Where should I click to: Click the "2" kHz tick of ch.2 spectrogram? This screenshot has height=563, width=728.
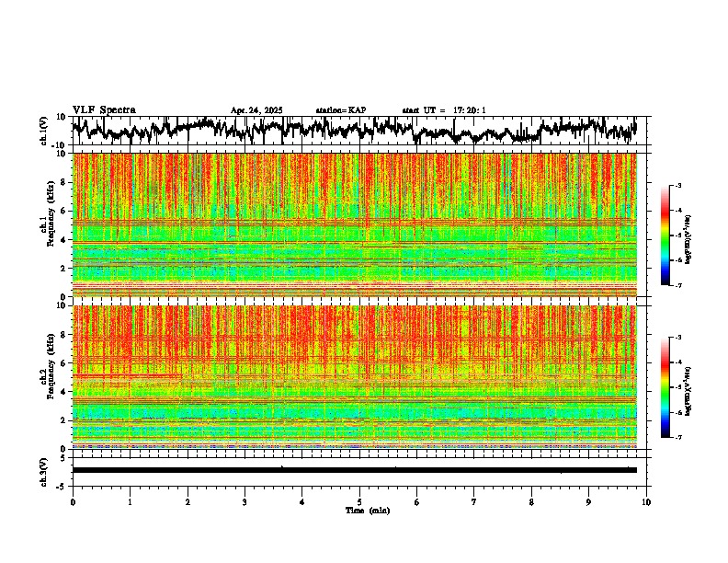pos(63,420)
